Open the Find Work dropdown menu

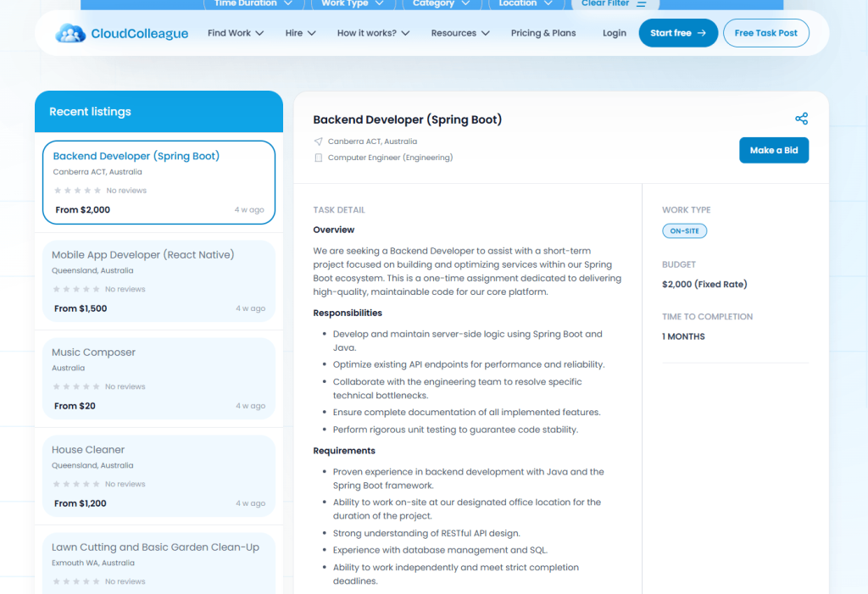click(x=236, y=33)
